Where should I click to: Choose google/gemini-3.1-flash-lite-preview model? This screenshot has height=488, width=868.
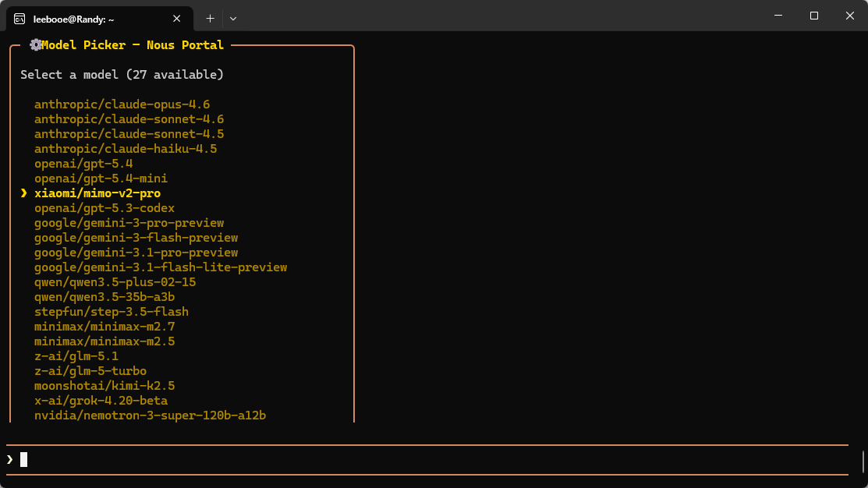[x=161, y=267]
